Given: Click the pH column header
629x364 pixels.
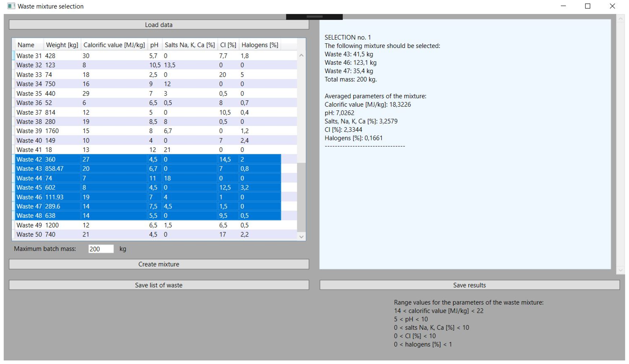Looking at the screenshot, I should [x=154, y=45].
